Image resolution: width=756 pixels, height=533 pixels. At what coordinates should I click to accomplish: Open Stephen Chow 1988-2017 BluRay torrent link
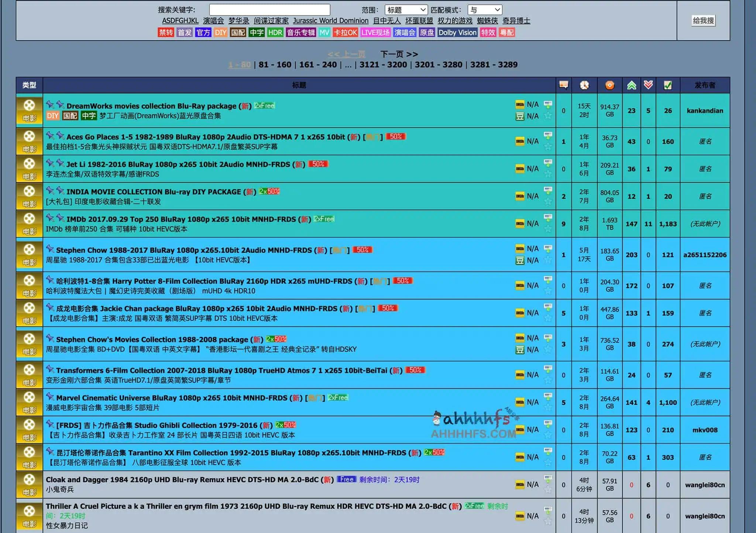[184, 250]
